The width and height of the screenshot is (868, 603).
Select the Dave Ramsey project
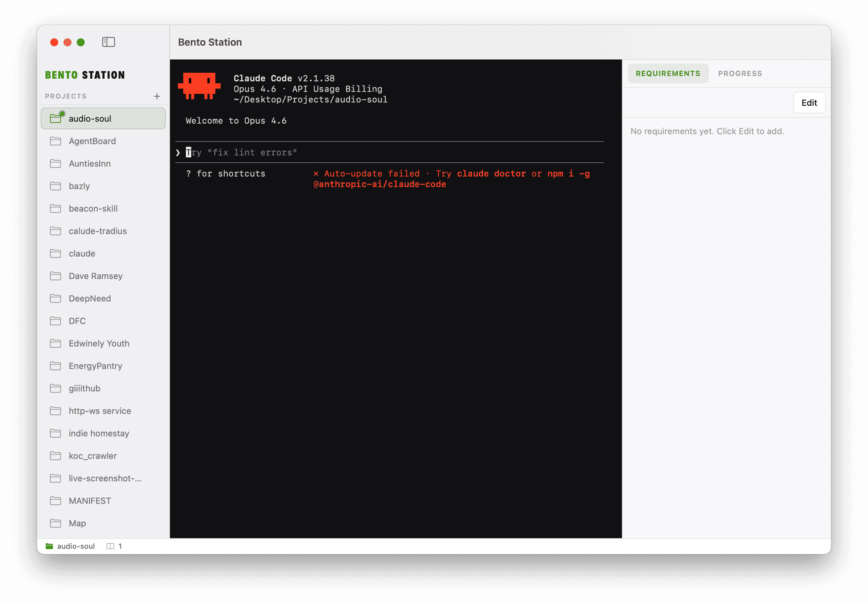pos(96,276)
